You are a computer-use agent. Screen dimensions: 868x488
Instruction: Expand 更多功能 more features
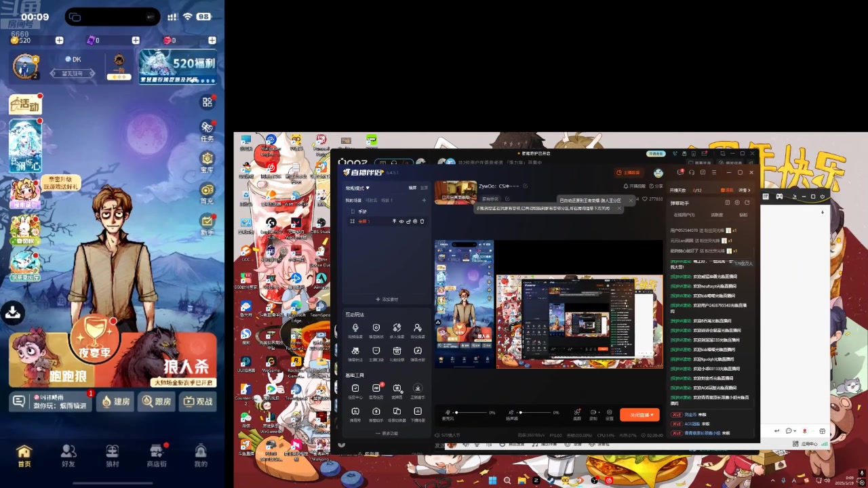[387, 433]
